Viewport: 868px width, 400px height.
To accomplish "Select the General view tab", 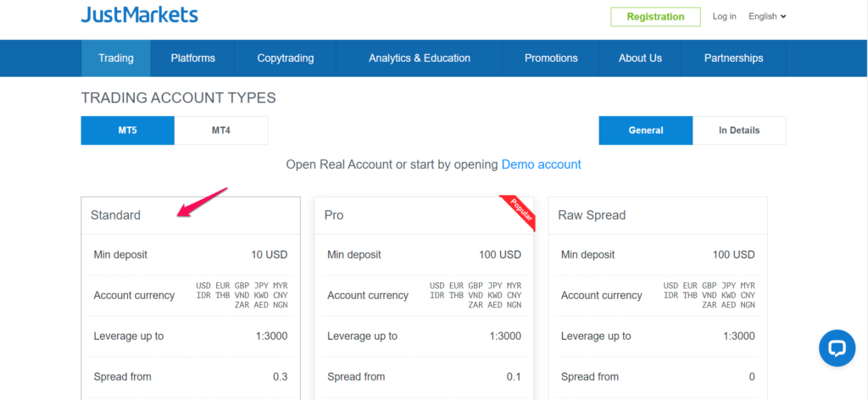I will point(645,131).
